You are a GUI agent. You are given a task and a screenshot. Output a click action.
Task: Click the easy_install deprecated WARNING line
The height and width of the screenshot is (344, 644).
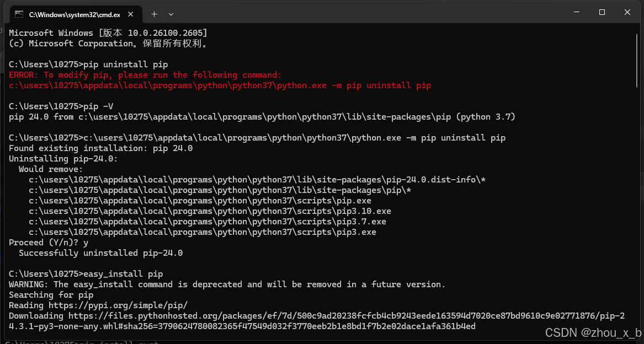227,284
